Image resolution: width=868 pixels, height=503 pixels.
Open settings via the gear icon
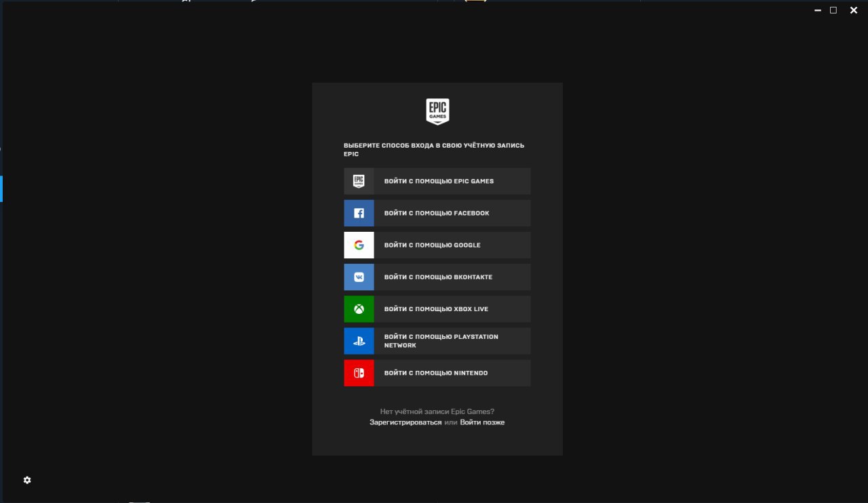tap(27, 480)
